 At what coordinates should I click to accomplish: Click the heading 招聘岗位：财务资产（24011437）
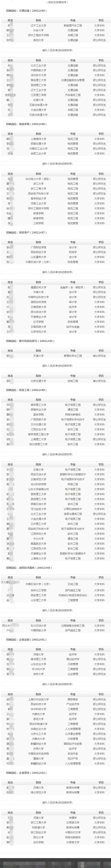pos(26,233)
